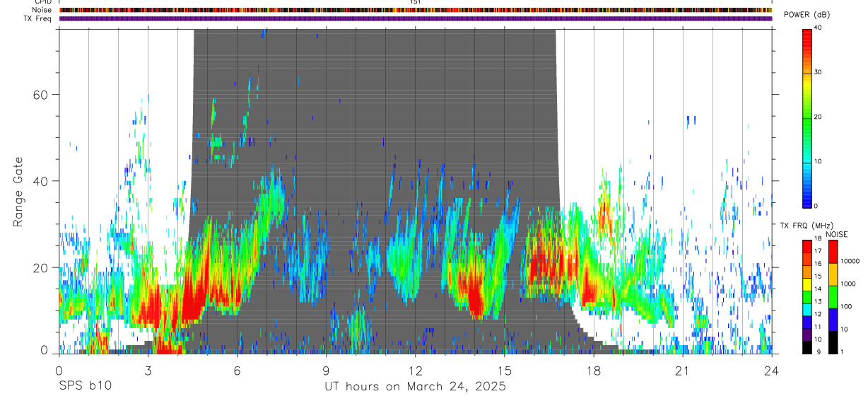
Task: Click the 6 UT hour tick label
Action: (237, 371)
